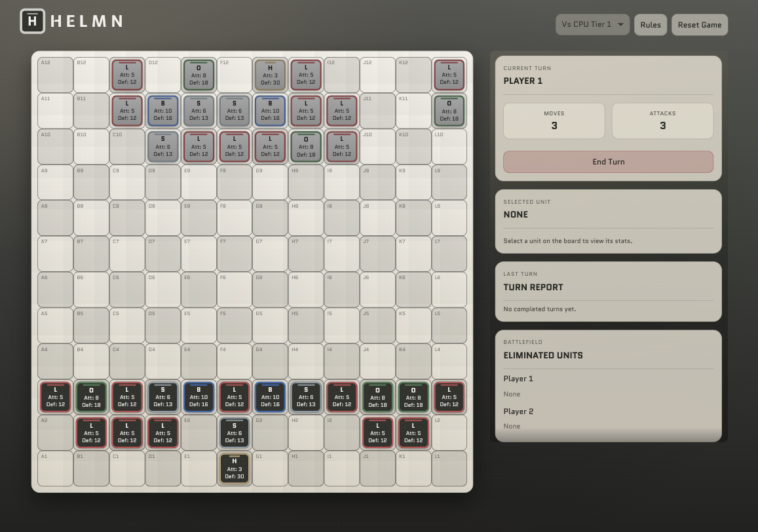The image size is (758, 532).
Task: Click empty board square A12
Action: pyautogui.click(x=56, y=75)
